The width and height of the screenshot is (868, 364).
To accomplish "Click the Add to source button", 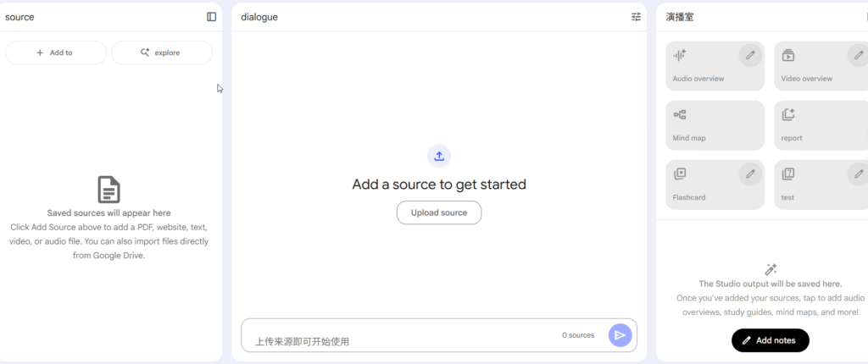I will [56, 52].
